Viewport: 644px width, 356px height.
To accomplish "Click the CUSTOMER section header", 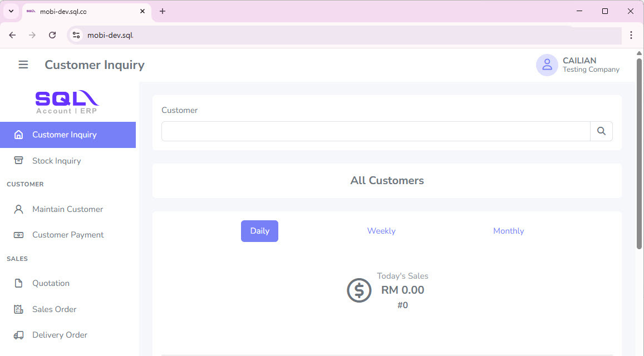I will click(x=25, y=184).
